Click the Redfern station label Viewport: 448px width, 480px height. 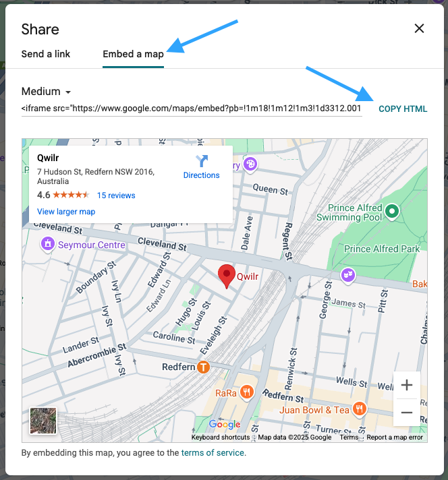click(x=178, y=367)
